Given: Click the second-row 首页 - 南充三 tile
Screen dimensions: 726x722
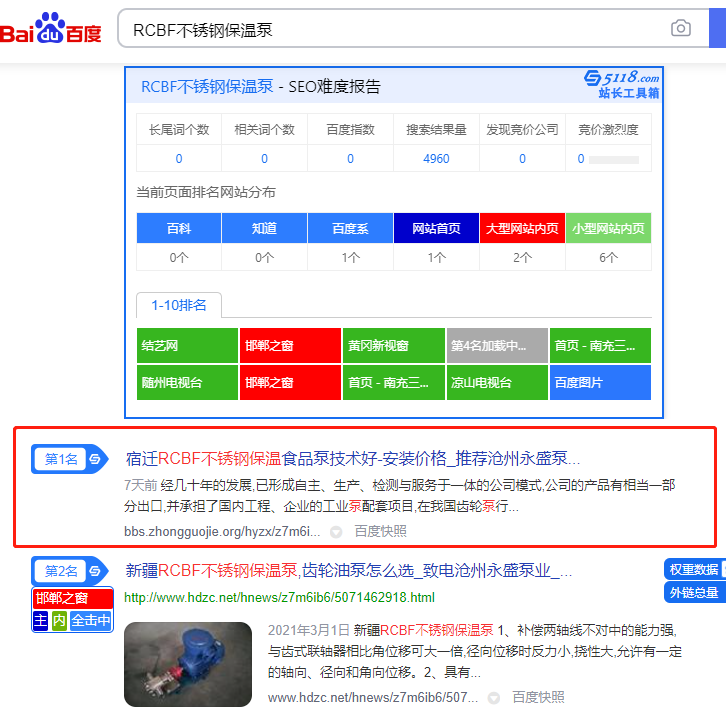Looking at the screenshot, I should point(394,383).
